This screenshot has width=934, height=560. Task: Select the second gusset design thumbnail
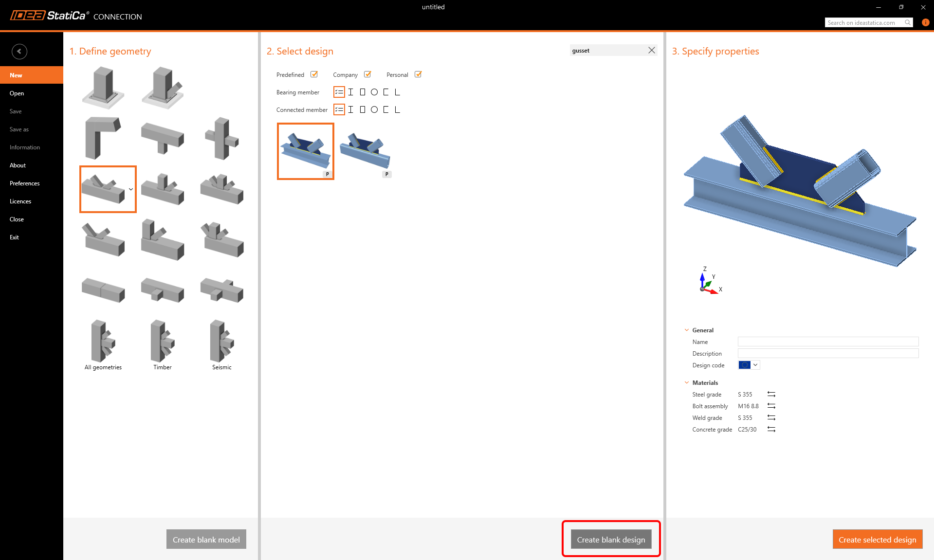(365, 151)
